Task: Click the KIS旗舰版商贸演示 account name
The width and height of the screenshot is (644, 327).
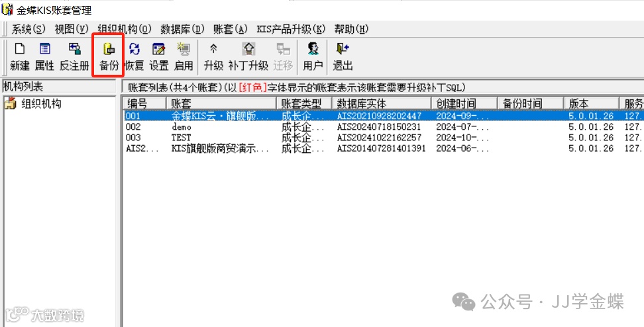Action: [220, 148]
